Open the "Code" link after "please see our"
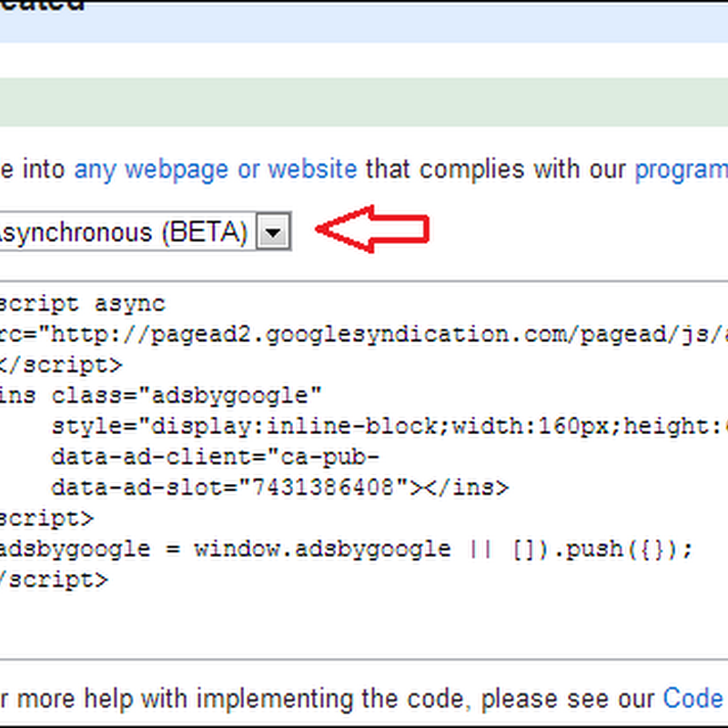 pos(693,698)
